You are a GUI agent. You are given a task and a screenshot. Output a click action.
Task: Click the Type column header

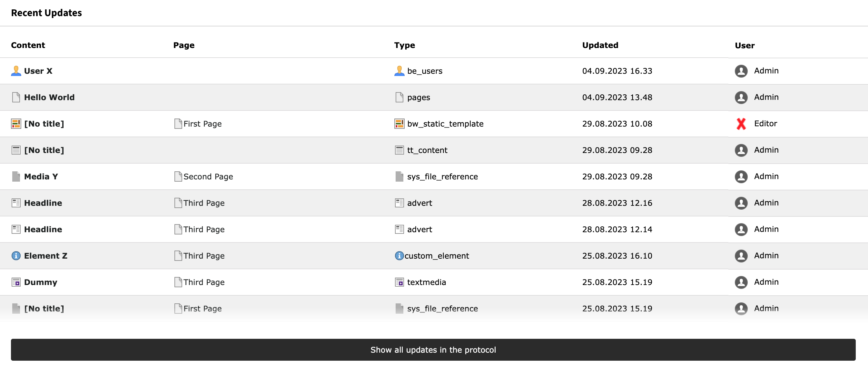(404, 45)
